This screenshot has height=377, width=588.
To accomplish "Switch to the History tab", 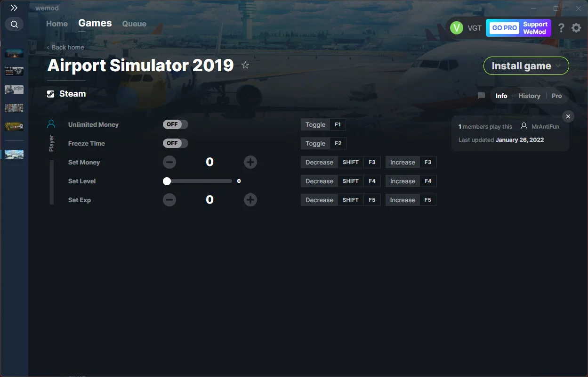I will tap(529, 96).
